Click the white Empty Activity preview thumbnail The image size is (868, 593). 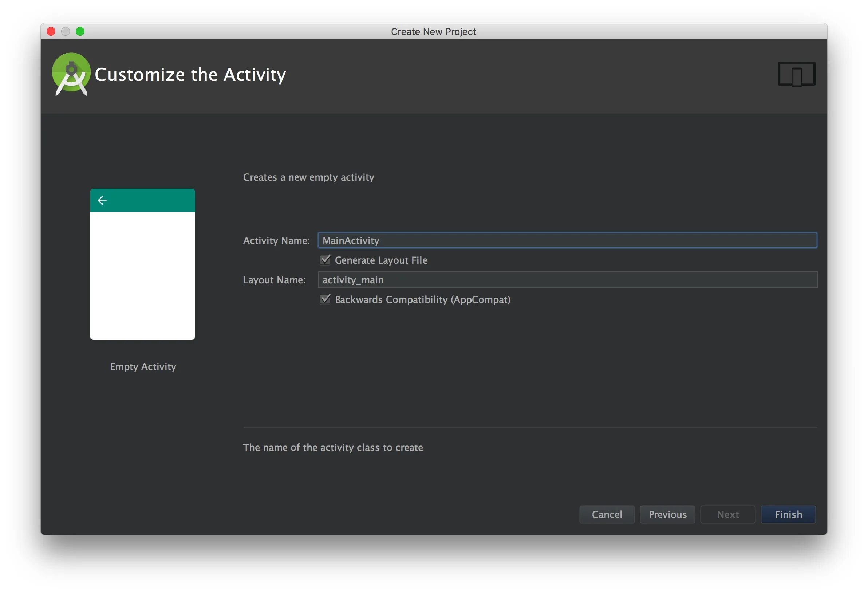coord(142,275)
